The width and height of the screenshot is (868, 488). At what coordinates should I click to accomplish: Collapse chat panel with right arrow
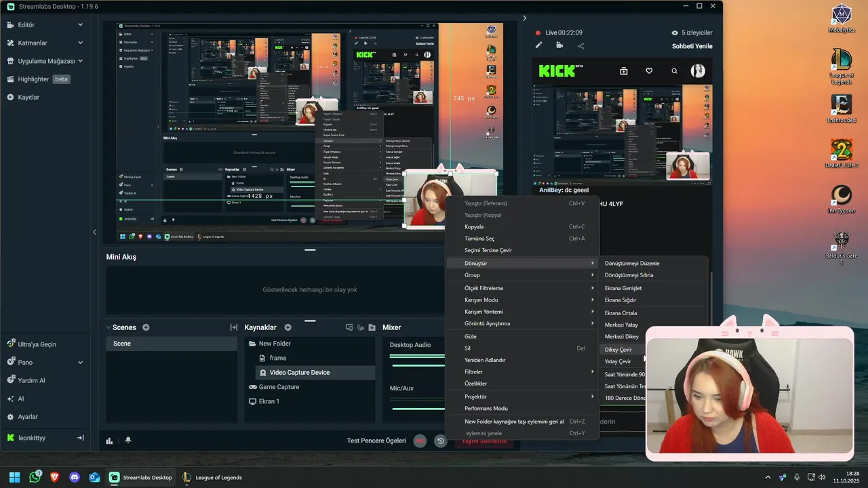(x=524, y=18)
